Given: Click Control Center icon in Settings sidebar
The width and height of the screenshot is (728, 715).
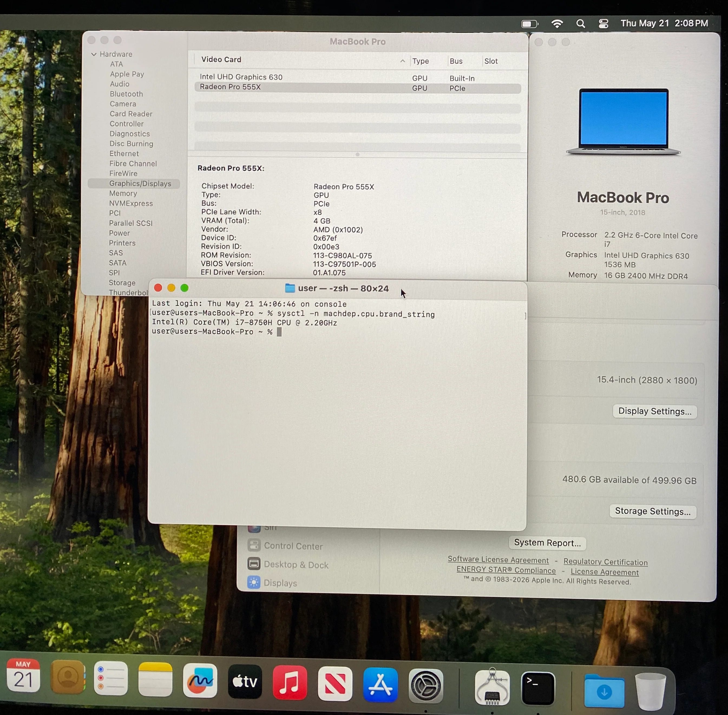Looking at the screenshot, I should (254, 545).
